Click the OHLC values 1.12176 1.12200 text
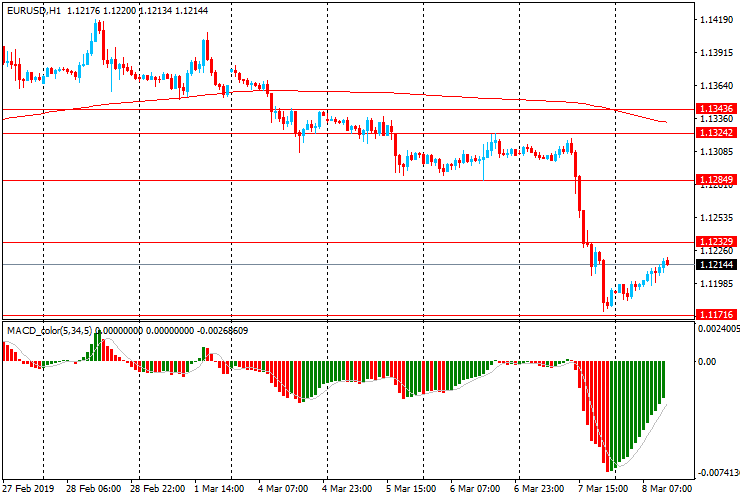Viewport: 740px width, 500px height. click(x=101, y=10)
